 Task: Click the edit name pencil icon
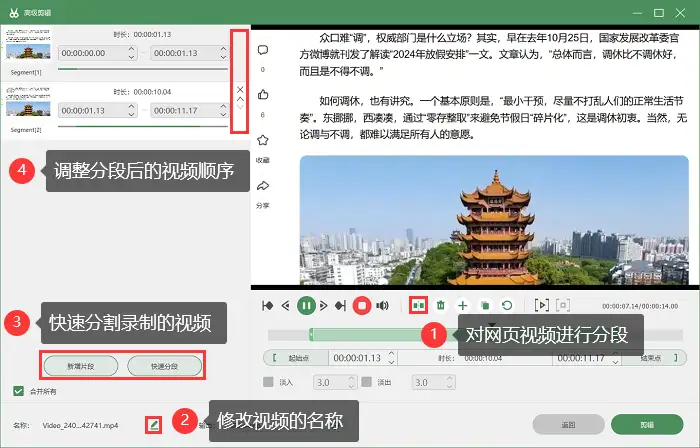[x=154, y=424]
